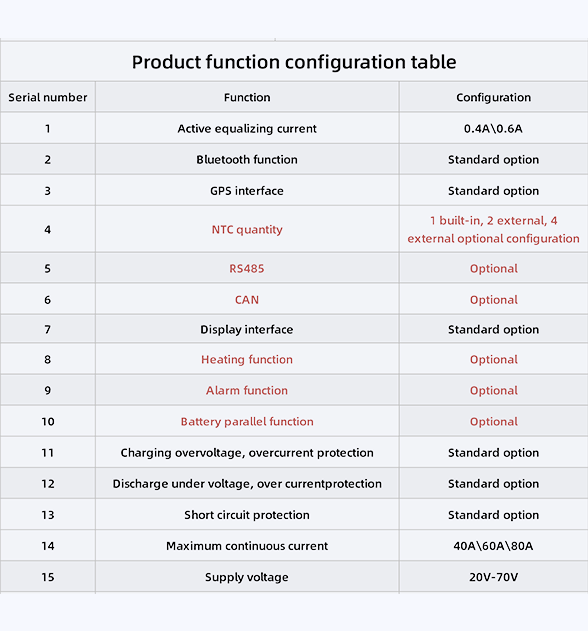Click the '0.4A\0.6A' configuration value
Image resolution: width=588 pixels, height=631 pixels.
point(493,129)
